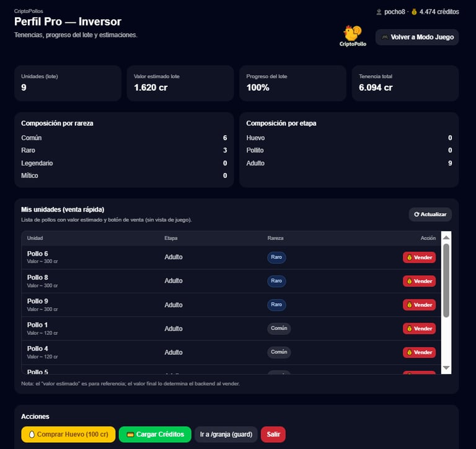Viewport: 476px width, 449px height.
Task: Refresh the list with the Actualizar button
Action: (430, 214)
